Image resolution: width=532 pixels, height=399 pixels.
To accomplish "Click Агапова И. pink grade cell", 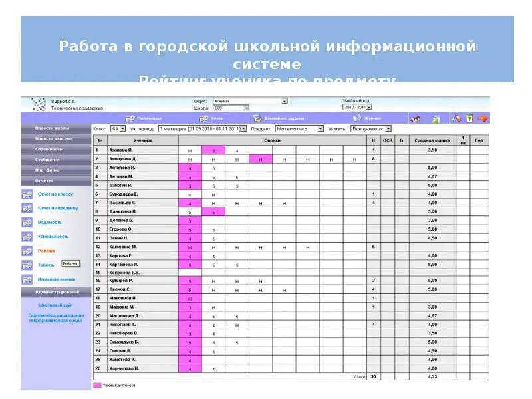I will 213,150.
